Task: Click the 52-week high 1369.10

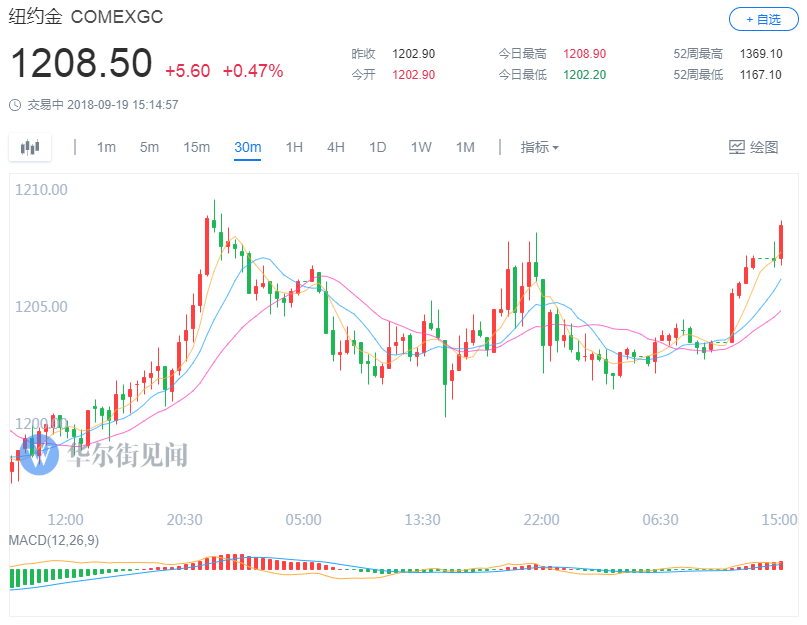Action: point(761,54)
